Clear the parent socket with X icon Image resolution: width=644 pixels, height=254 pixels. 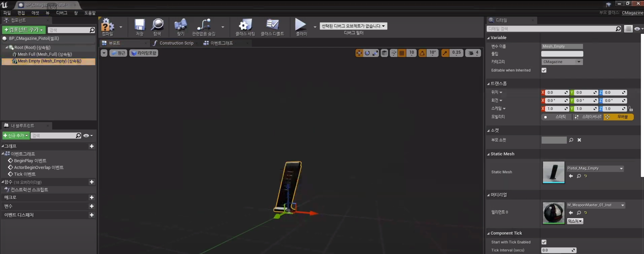(x=579, y=140)
